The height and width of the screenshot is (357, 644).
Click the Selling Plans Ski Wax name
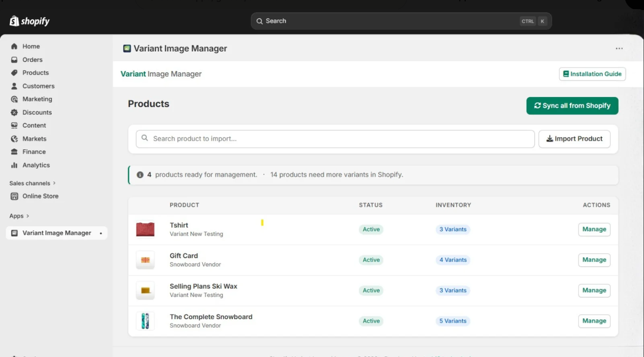pyautogui.click(x=203, y=286)
